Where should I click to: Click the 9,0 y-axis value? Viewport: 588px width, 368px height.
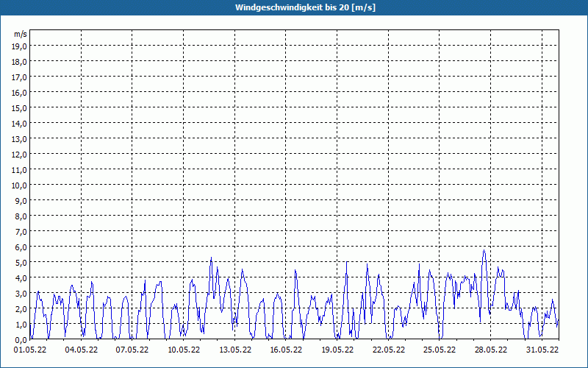pos(22,201)
